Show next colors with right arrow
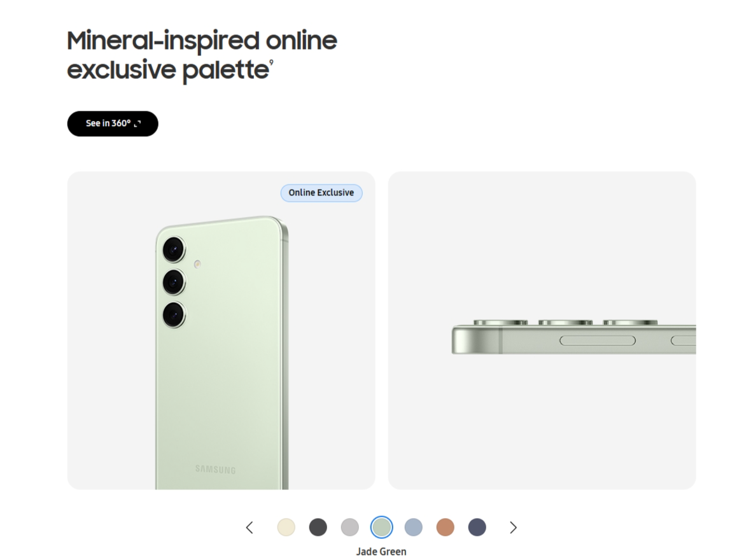The height and width of the screenshot is (560, 737). pos(513,528)
